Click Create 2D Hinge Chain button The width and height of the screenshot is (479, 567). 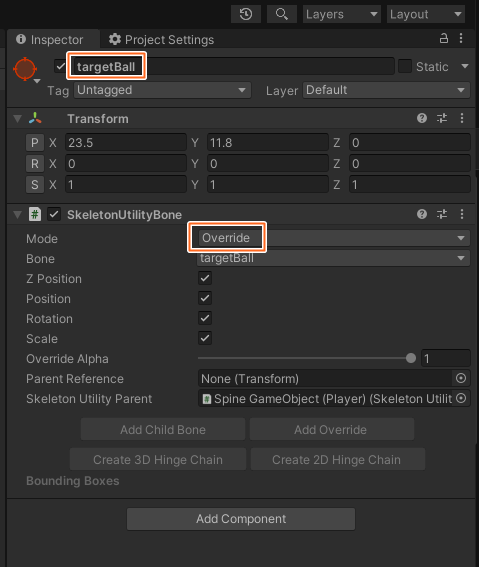coord(338,459)
